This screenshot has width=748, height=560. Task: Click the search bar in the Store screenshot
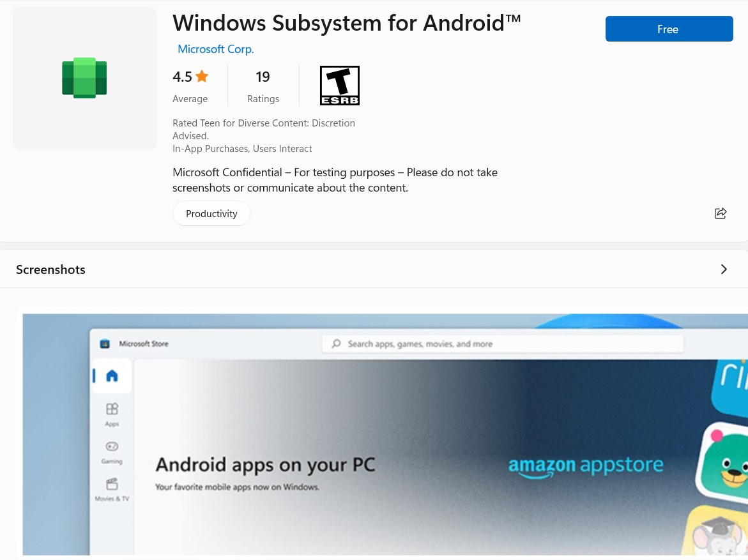[x=502, y=344]
